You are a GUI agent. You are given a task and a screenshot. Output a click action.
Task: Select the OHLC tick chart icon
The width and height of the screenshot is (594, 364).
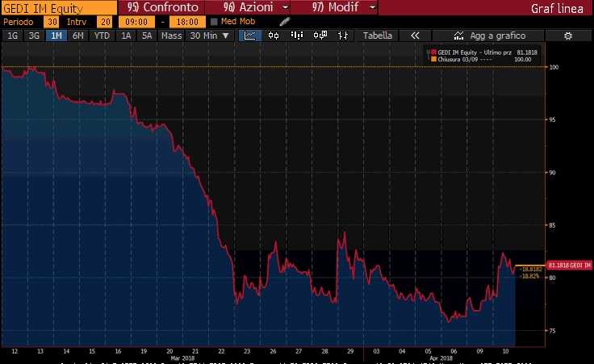click(343, 36)
